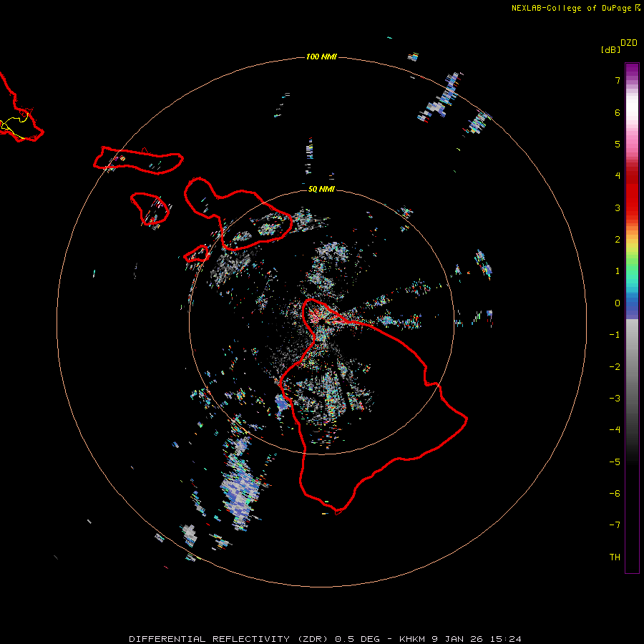Click the purple top of the ZDR color bar
The height and width of the screenshot is (644, 644).
[x=632, y=70]
